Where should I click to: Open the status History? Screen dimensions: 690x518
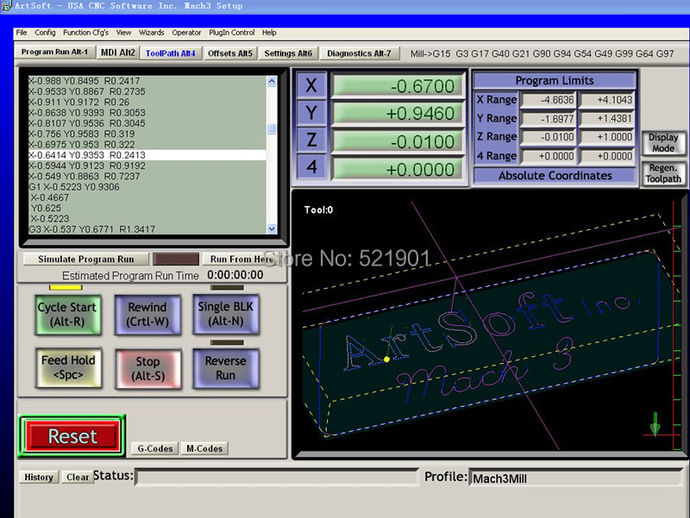[x=39, y=477]
